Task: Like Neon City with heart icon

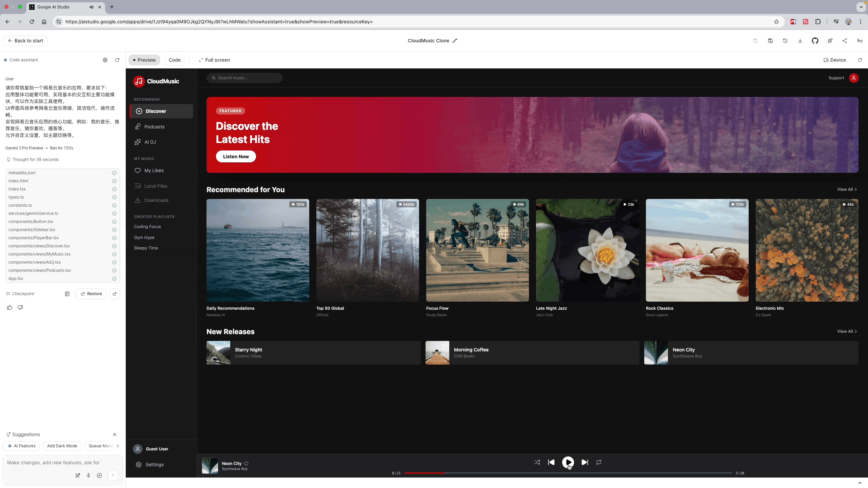Action: [x=246, y=464]
